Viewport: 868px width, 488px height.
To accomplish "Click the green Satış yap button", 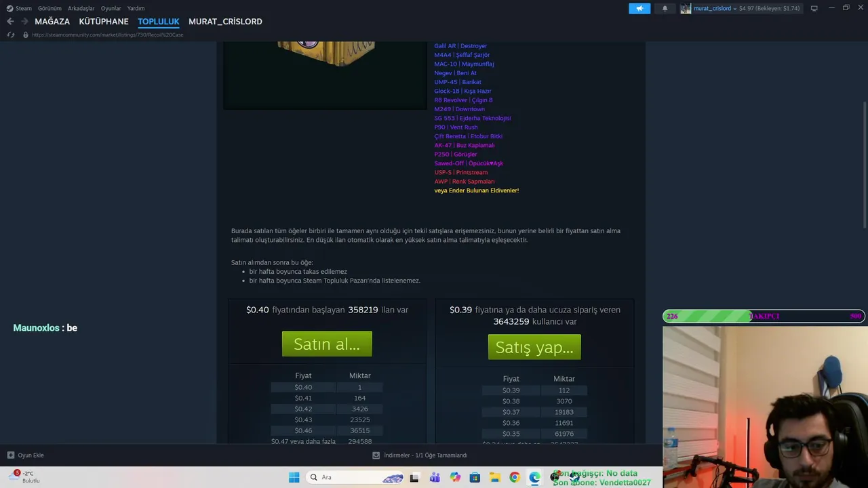I will [x=534, y=347].
